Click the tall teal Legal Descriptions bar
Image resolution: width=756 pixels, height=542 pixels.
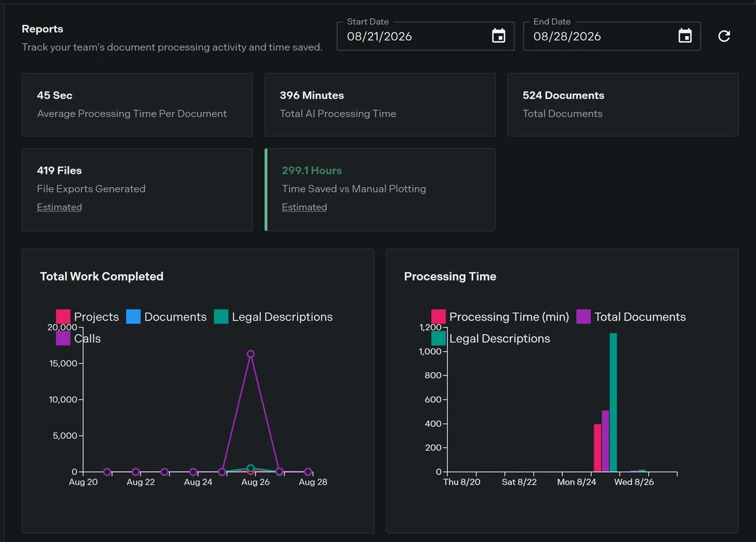pos(613,402)
